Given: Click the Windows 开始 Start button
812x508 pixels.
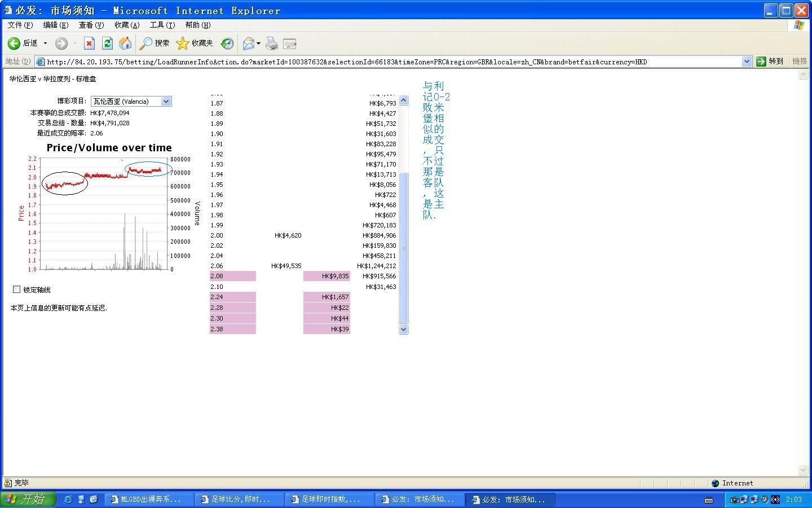Looking at the screenshot, I should [27, 500].
